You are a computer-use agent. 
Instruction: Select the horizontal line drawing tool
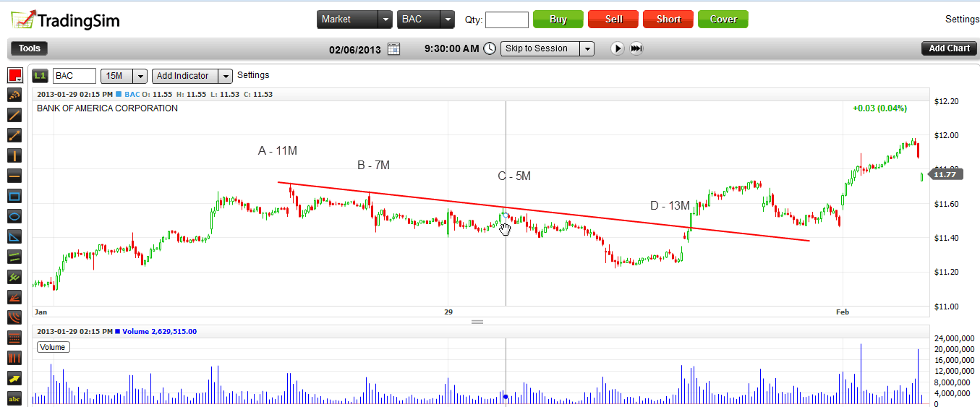[x=14, y=176]
